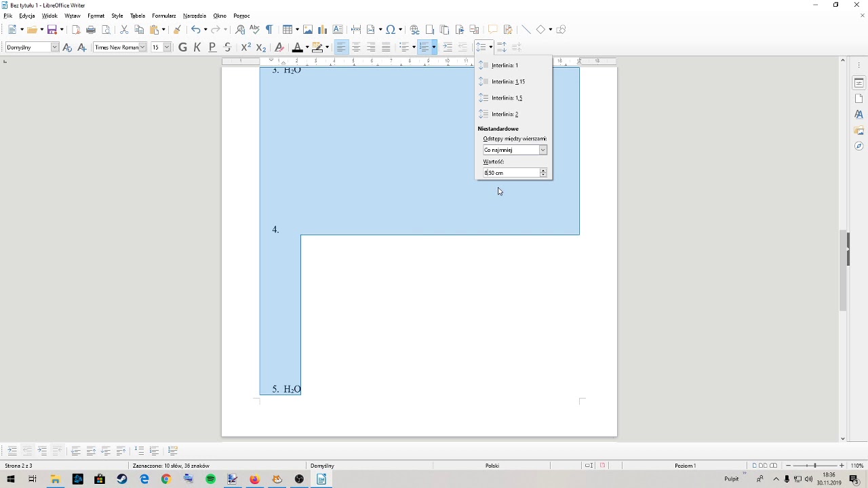The height and width of the screenshot is (488, 868).
Task: Click the Wartość 8,50 cm field
Action: click(x=511, y=173)
